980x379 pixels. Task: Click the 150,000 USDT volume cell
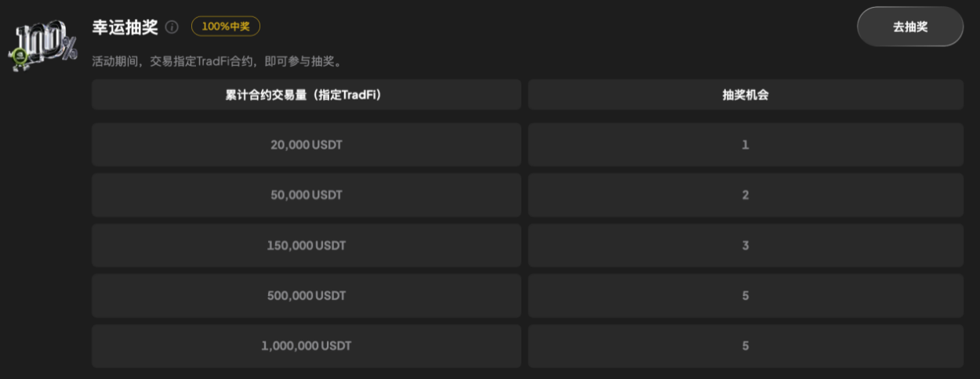307,245
